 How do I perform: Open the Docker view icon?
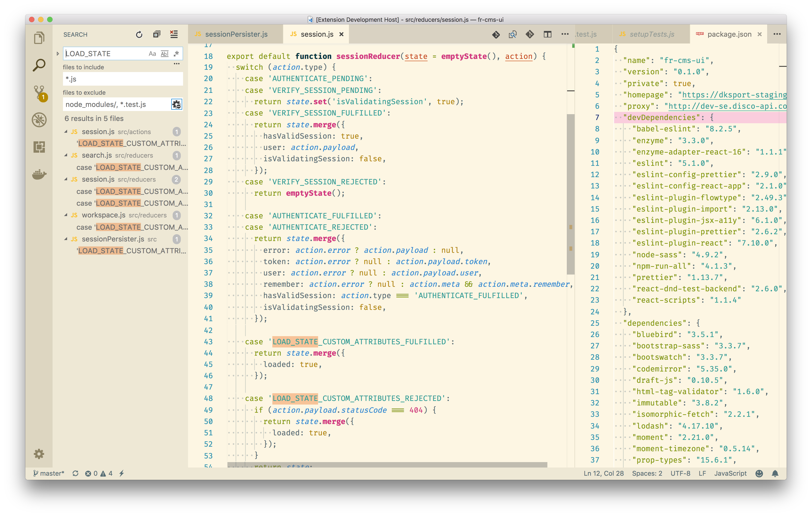39,174
